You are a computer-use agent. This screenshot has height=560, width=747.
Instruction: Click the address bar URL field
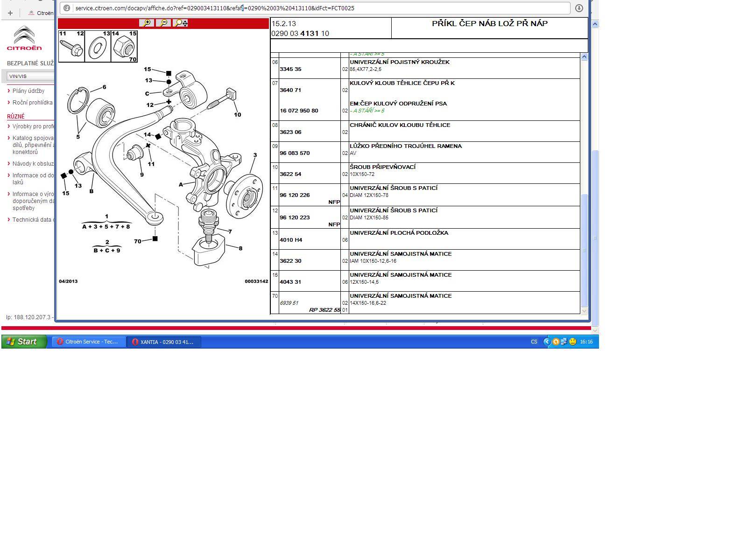click(315, 8)
